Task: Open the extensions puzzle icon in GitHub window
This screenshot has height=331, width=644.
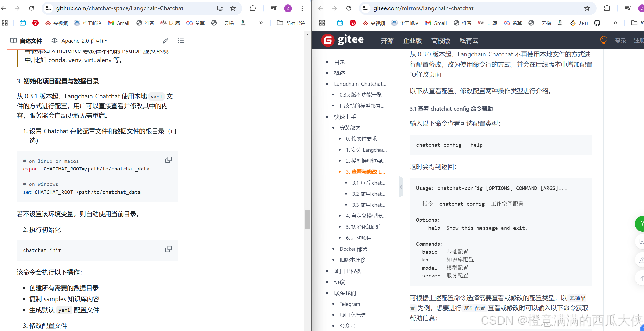Action: click(x=253, y=8)
